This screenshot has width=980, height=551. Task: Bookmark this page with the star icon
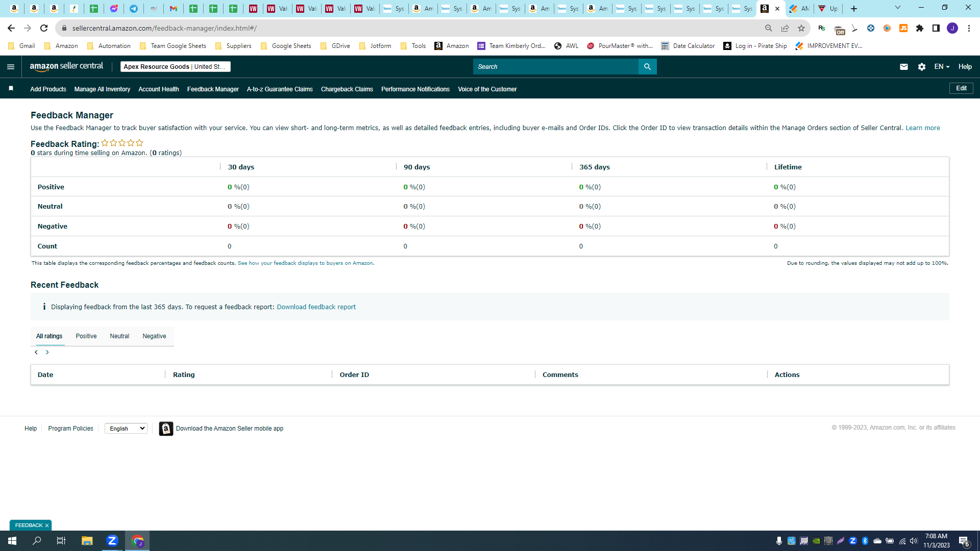(801, 28)
